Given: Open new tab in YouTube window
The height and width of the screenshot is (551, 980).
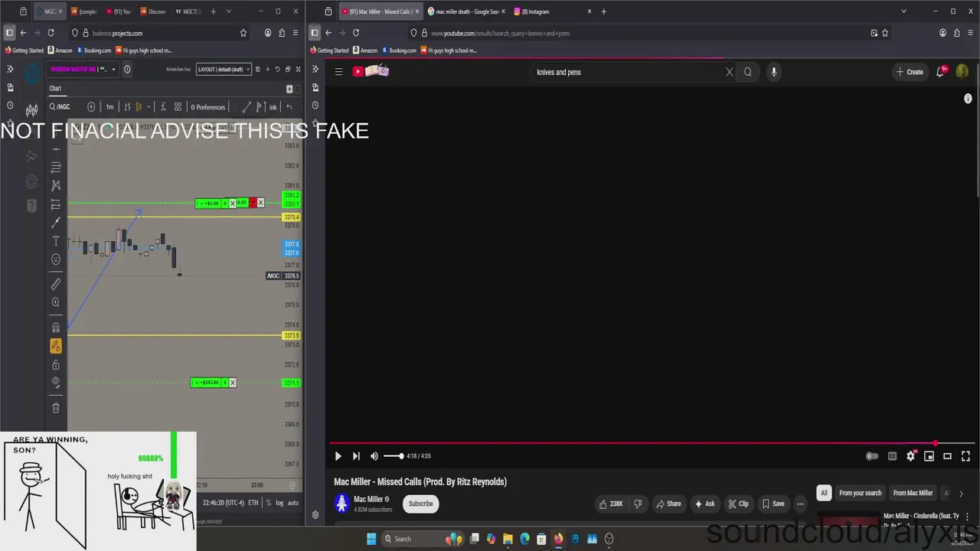Looking at the screenshot, I should click(604, 11).
